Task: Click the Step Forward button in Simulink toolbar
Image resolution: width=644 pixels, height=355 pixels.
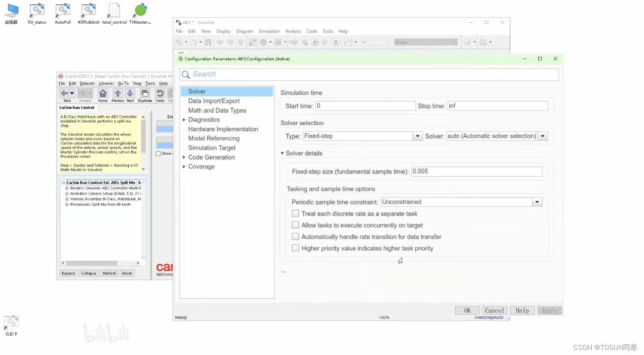Action: [x=325, y=42]
